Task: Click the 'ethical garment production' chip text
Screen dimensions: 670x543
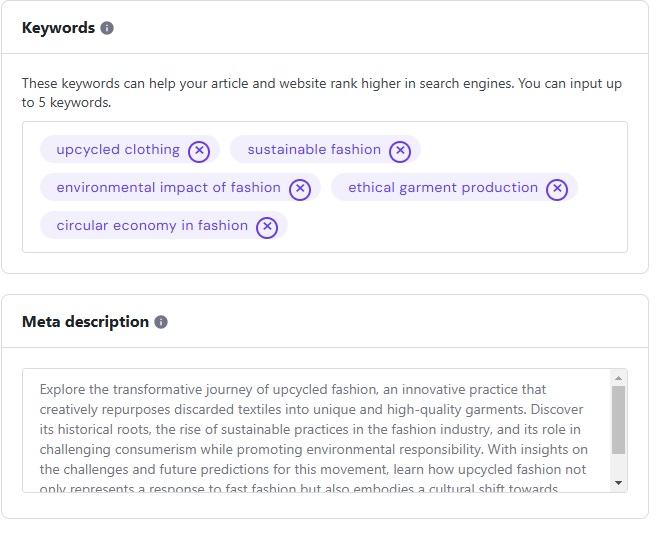Action: [443, 188]
